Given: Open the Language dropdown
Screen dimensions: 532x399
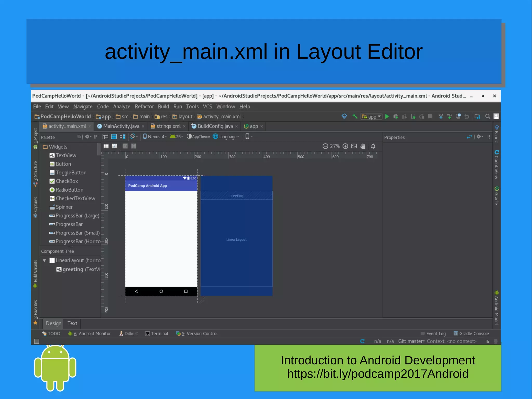Looking at the screenshot, I should [x=226, y=136].
